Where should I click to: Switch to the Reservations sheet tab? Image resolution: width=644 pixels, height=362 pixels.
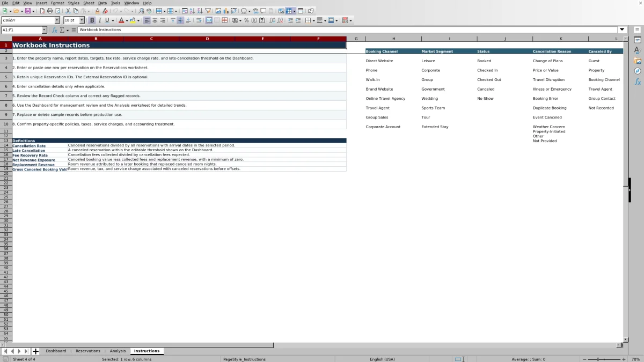[88, 351]
